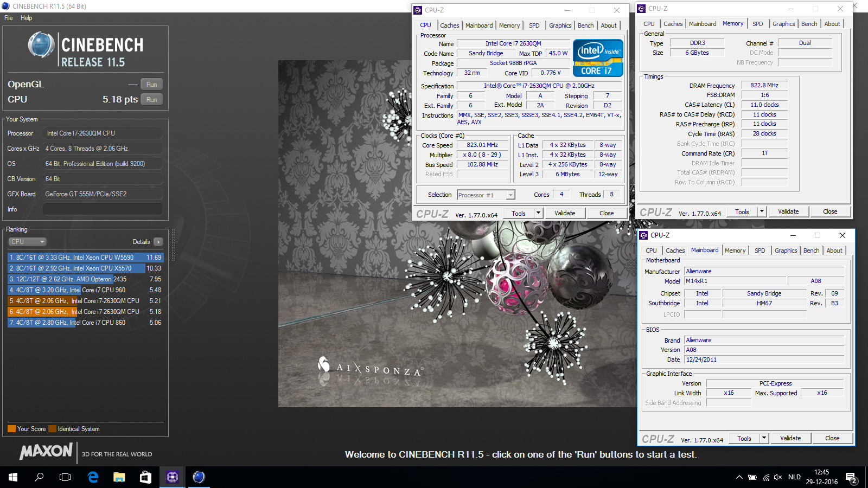Select ranking row Core i7 CPU 860
This screenshot has height=488, width=868.
(x=85, y=323)
